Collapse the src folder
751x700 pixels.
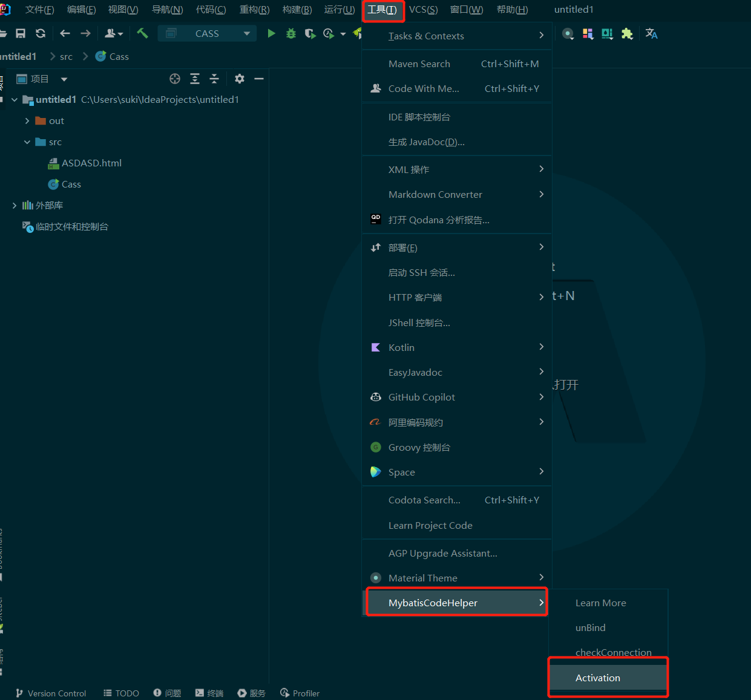pyautogui.click(x=27, y=142)
